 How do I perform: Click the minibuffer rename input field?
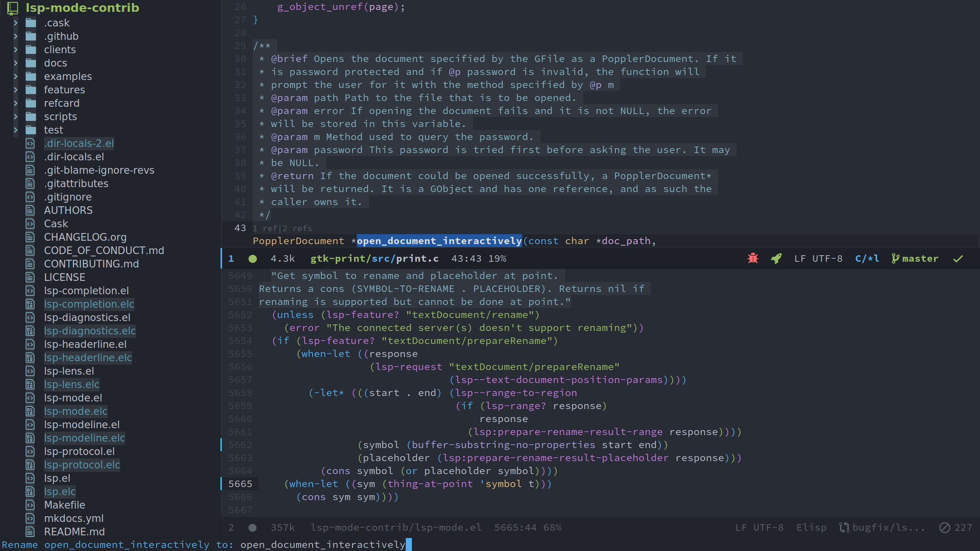323,544
